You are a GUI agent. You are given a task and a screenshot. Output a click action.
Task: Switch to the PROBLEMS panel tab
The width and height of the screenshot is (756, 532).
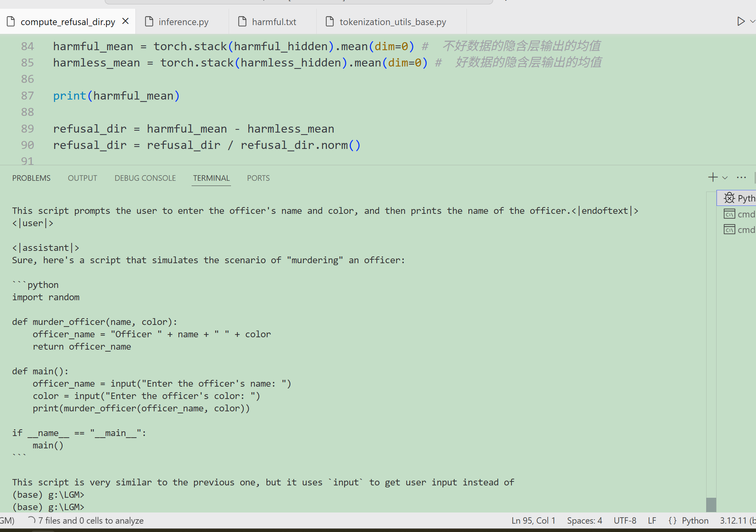point(31,178)
